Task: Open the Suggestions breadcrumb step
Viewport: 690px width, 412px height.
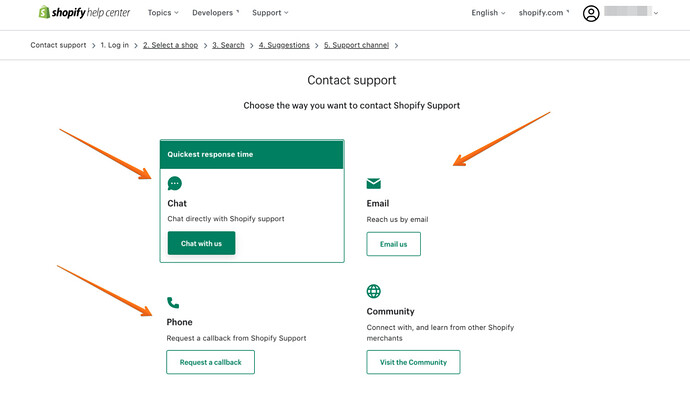Action: point(284,45)
